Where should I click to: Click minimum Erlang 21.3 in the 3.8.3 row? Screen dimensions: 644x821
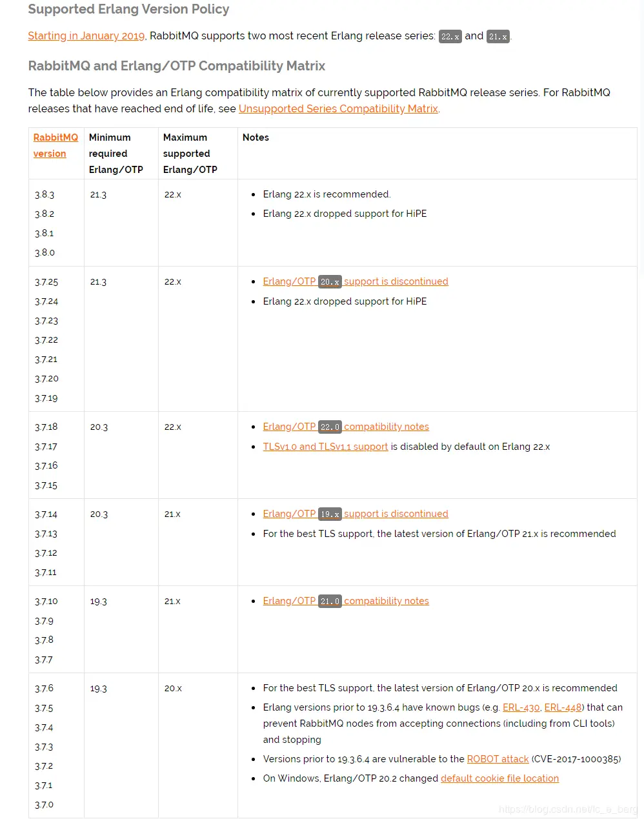click(99, 195)
